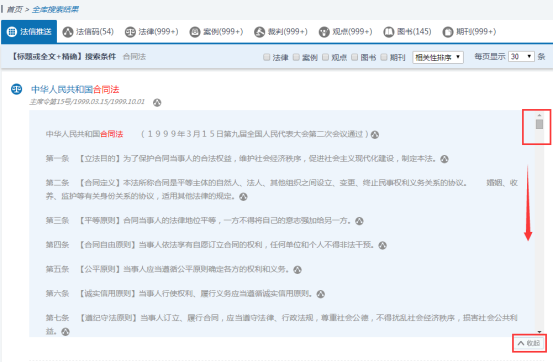
Task: Click the icon on the 法信码(54) tab
Action: [x=67, y=32]
